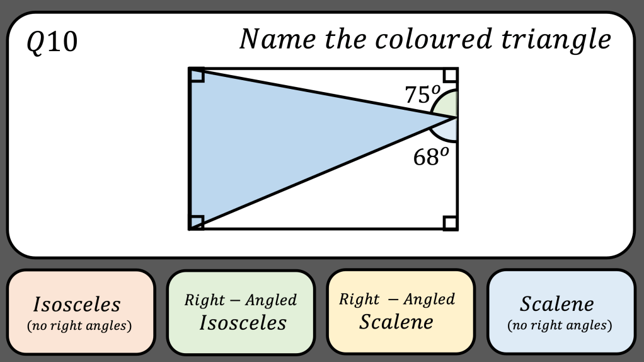Viewport: 644px width, 362px height.
Task: Click the "Name the coloured triangle" heading
Action: pos(425,39)
